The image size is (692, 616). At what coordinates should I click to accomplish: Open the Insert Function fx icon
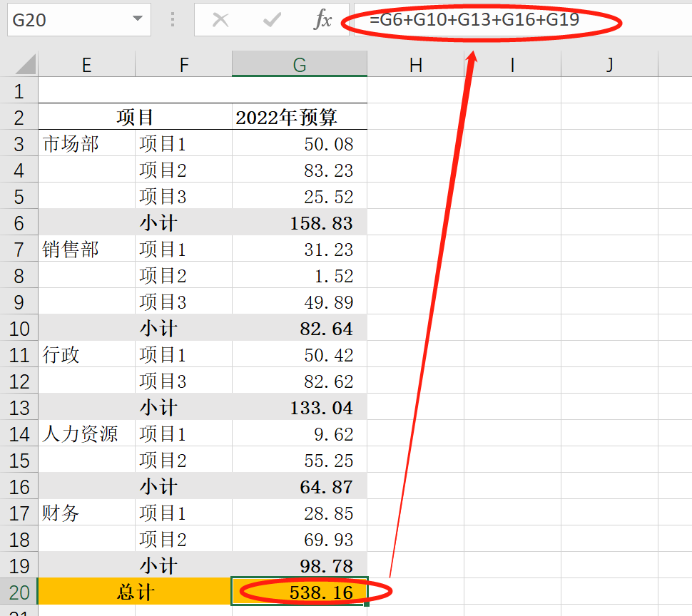point(322,20)
